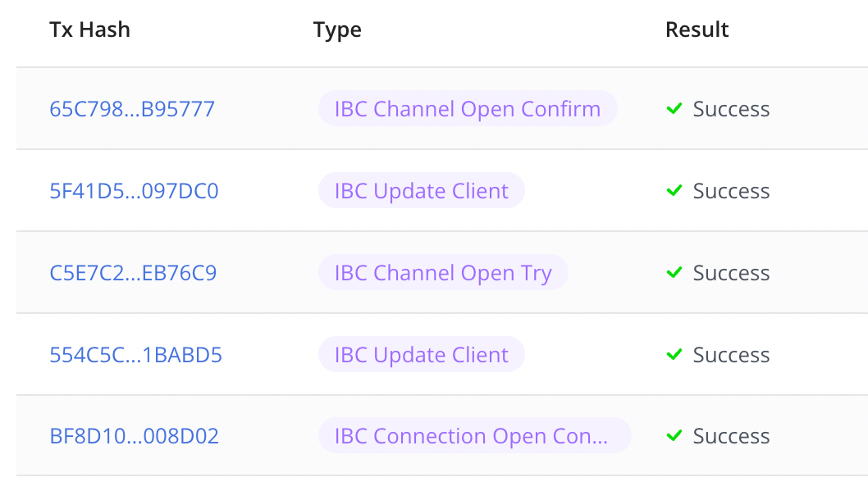Click the green checkmark for transaction 65C798...B95777
This screenshot has height=500, width=868.
tap(674, 108)
